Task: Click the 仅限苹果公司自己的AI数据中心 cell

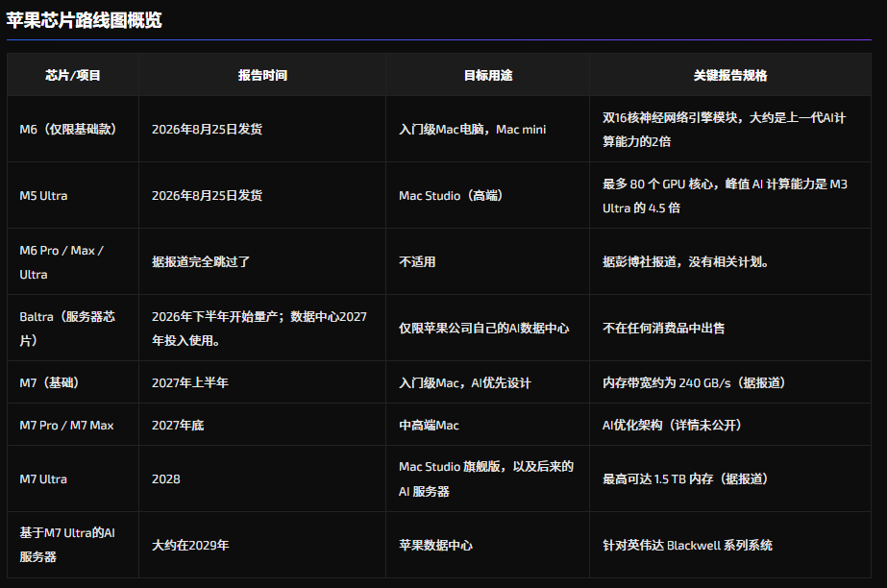Action: tap(487, 328)
